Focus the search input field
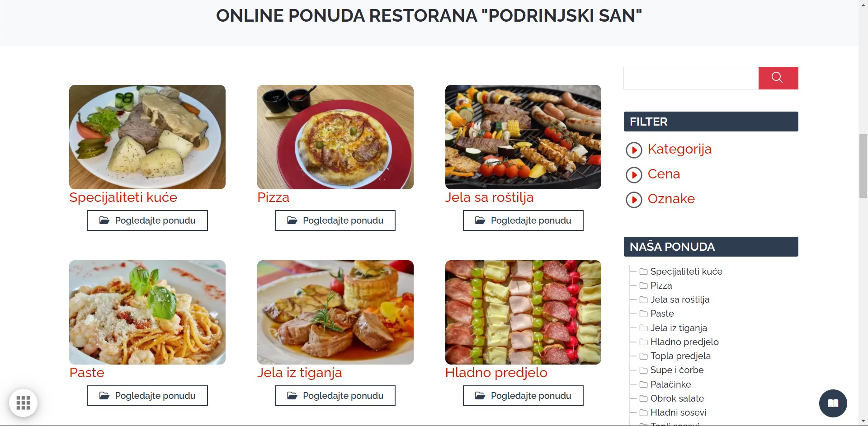868x426 pixels. [x=691, y=78]
